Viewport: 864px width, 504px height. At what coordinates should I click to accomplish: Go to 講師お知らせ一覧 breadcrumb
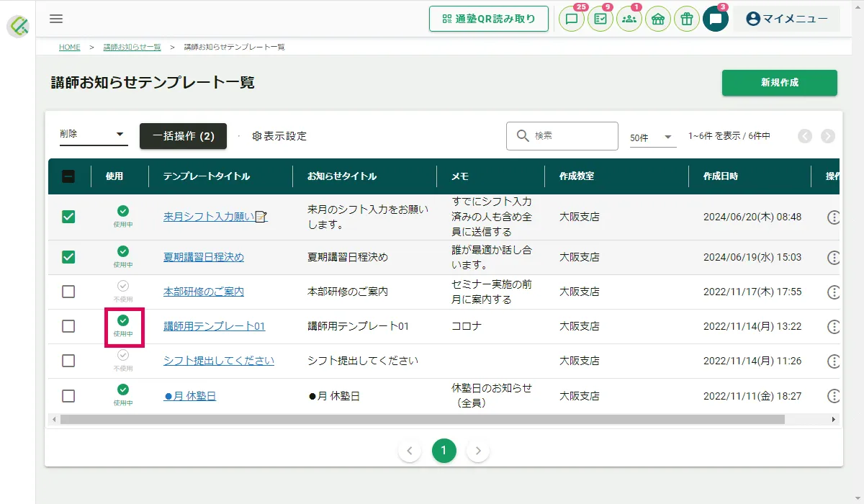pyautogui.click(x=132, y=47)
